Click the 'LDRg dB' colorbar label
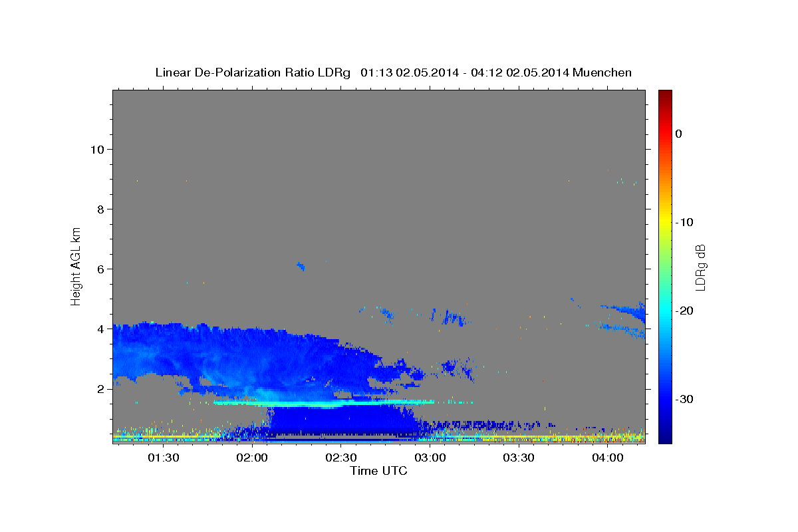Image resolution: width=798 pixels, height=532 pixels. (700, 267)
